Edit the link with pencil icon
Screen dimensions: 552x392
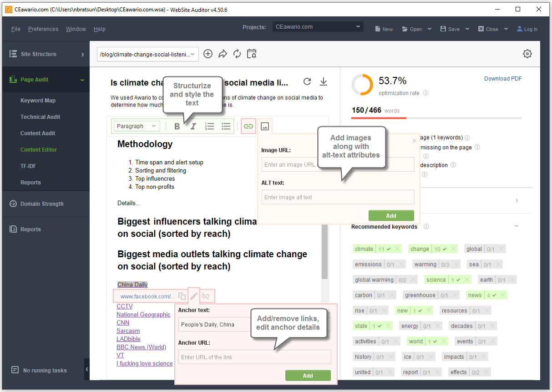[x=194, y=296]
